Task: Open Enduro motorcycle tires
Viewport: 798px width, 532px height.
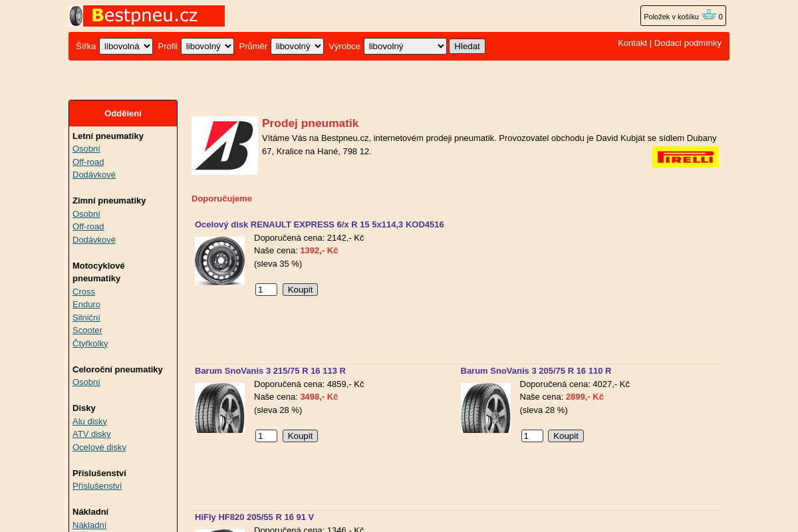Action: (86, 305)
